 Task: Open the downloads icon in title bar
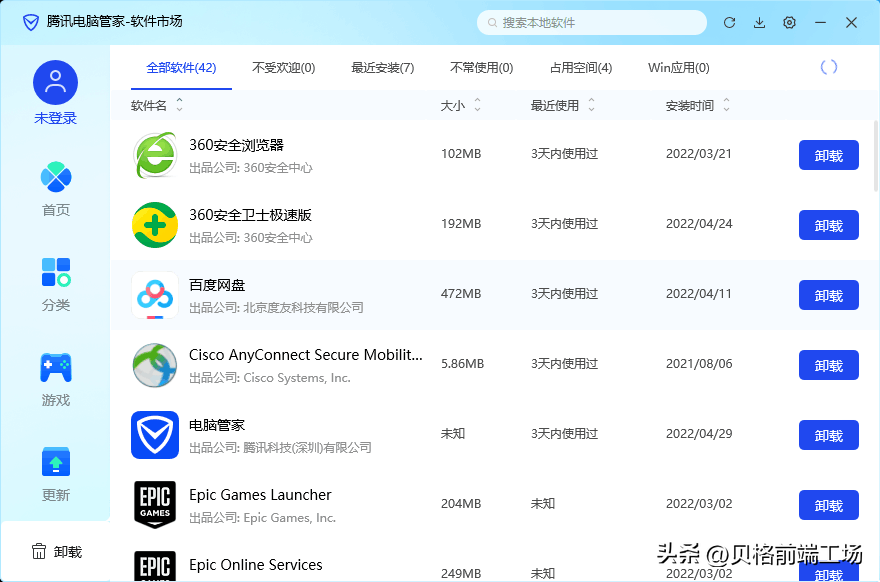[759, 22]
